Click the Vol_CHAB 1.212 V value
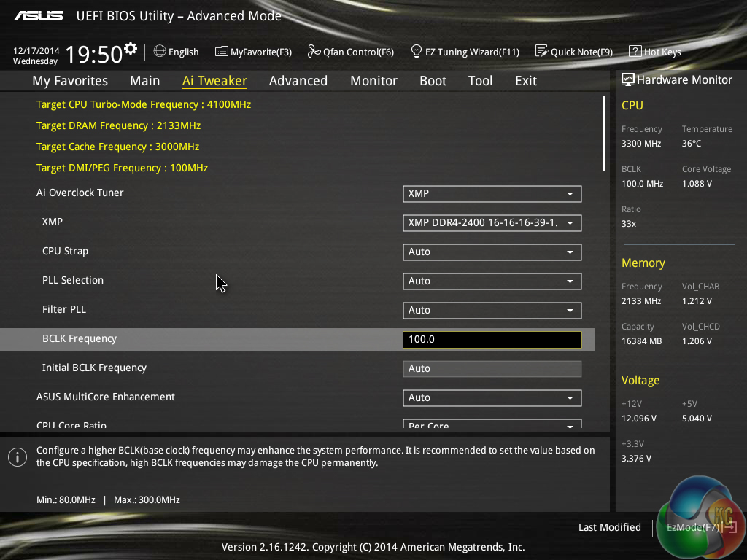Screen dimensions: 747x560 click(697, 301)
